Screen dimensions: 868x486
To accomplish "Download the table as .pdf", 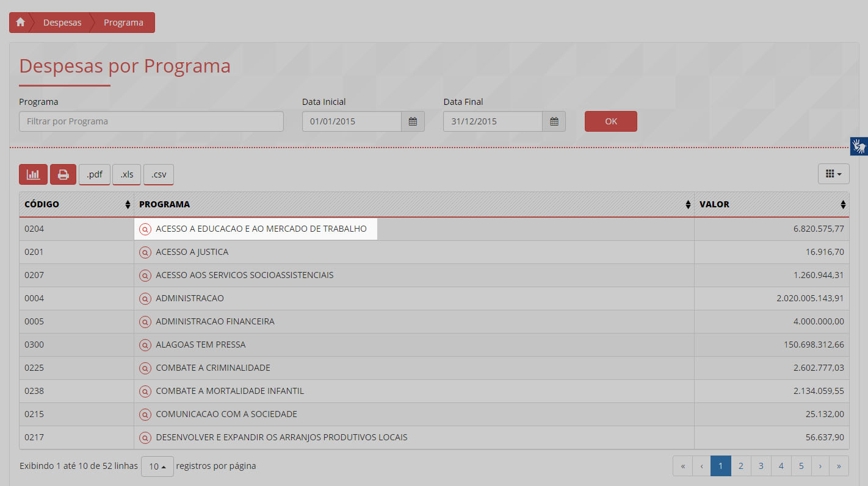I will 95,174.
